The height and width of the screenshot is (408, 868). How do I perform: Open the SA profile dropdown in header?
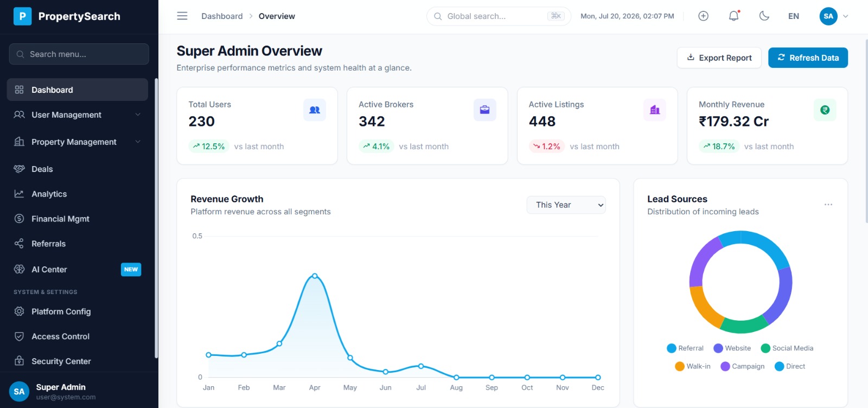834,16
